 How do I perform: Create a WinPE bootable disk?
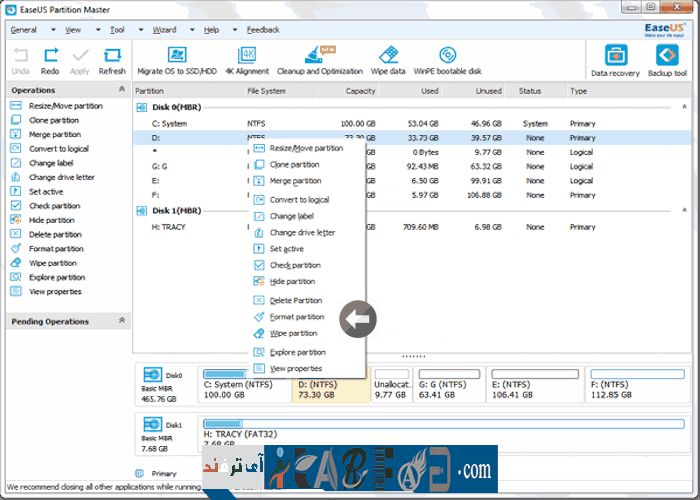click(x=447, y=57)
